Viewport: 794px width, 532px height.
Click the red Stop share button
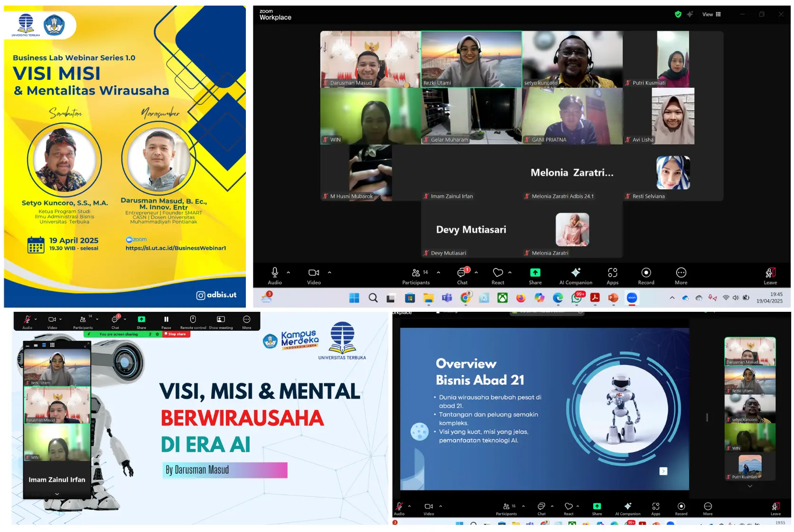tap(177, 334)
